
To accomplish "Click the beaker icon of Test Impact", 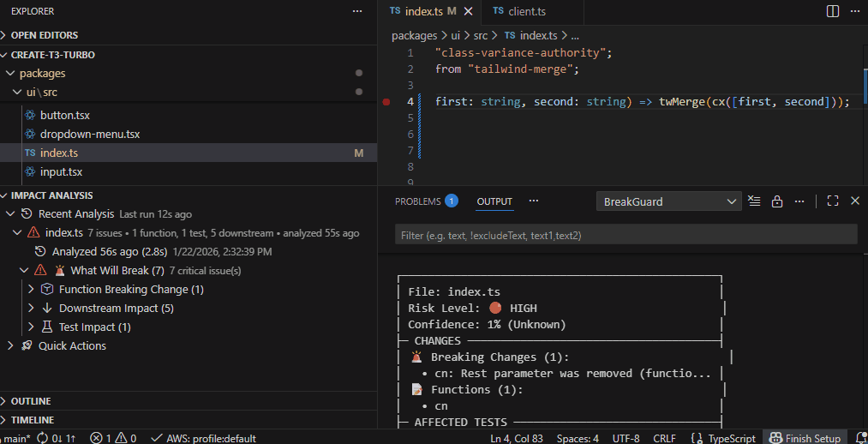I will tap(47, 327).
